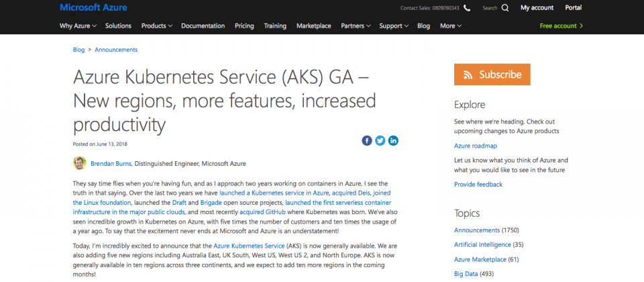Open the Artificial Intelligence topic
644x282 pixels.
(482, 244)
